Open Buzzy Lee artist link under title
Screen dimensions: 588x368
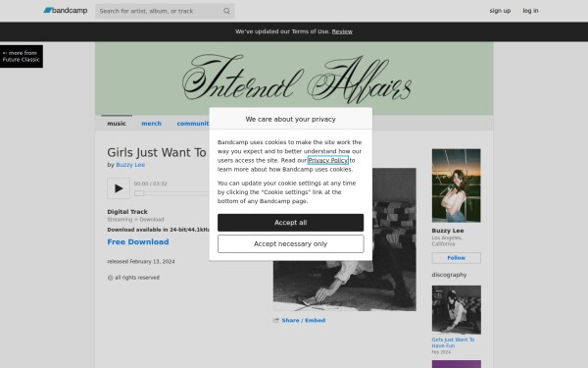click(130, 165)
